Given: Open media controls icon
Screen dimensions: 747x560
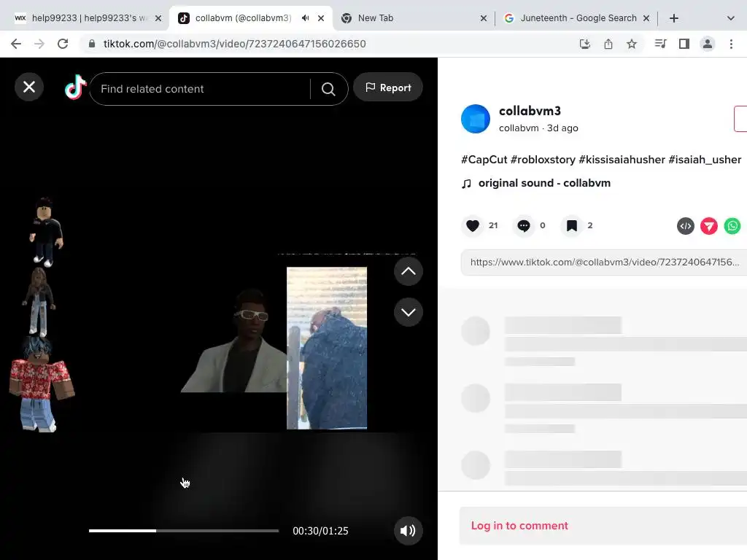Looking at the screenshot, I should tap(660, 44).
